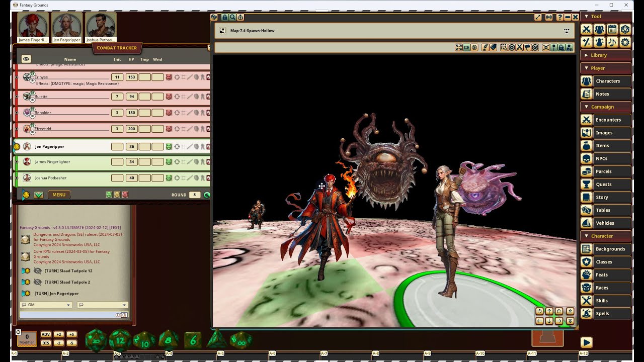Toggle global visibility eye in Combat Tracker header
Viewport: 644px width, 362px height.
click(26, 59)
